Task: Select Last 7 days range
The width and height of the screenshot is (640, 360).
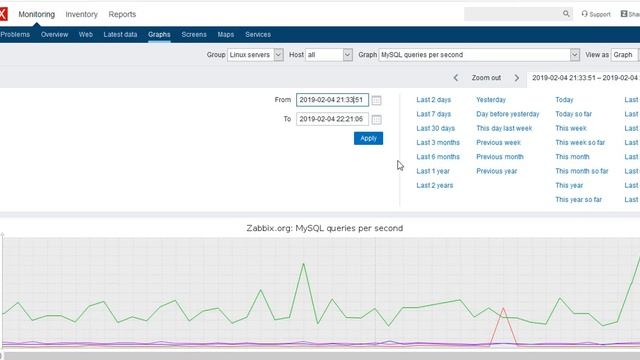Action: [x=433, y=114]
